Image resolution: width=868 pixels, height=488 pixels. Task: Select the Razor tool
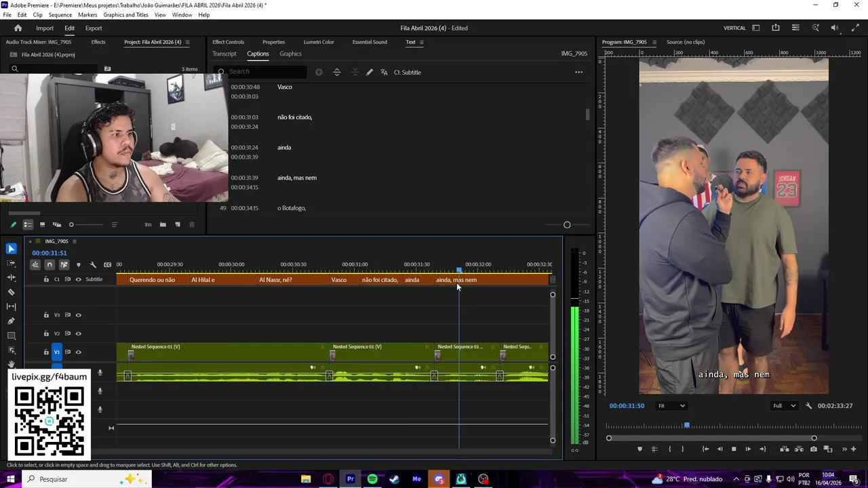(11, 292)
